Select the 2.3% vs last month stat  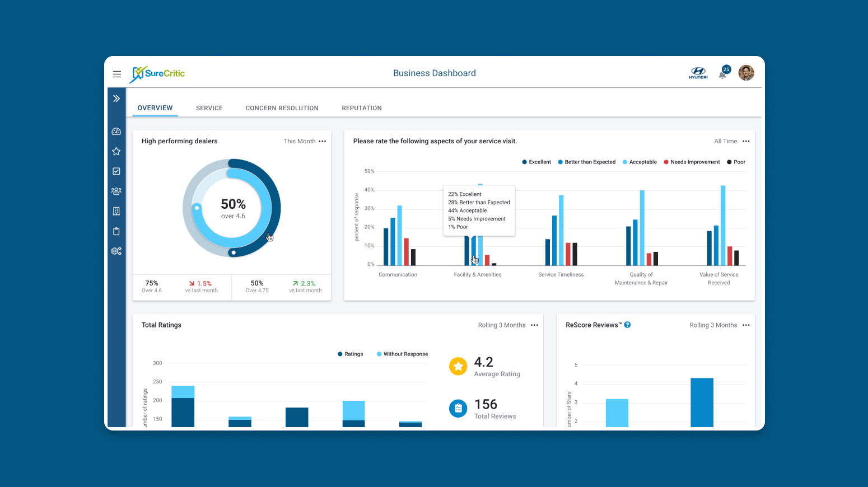click(x=305, y=287)
